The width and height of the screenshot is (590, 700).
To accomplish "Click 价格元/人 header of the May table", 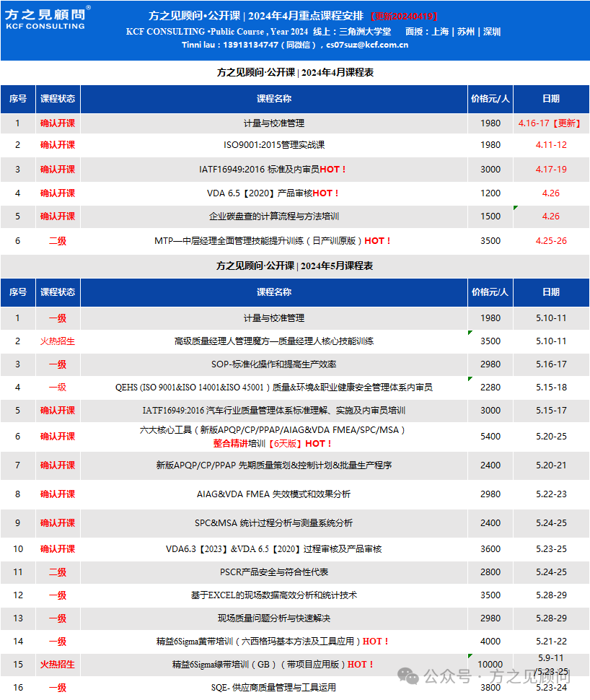I will point(490,292).
